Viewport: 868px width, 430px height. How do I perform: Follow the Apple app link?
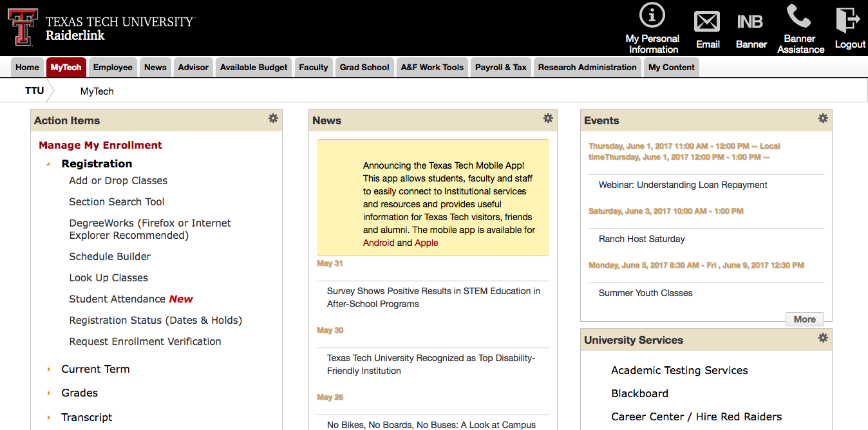426,243
